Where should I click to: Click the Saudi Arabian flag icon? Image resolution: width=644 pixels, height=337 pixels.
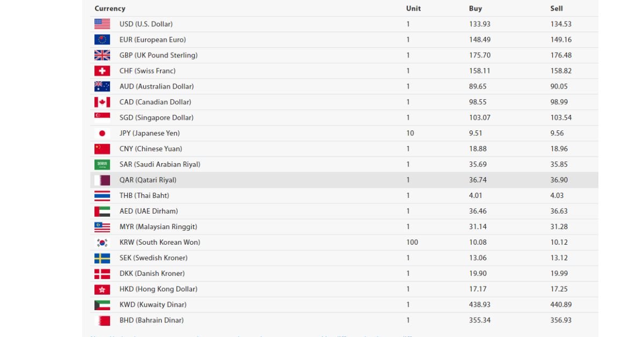pos(102,165)
